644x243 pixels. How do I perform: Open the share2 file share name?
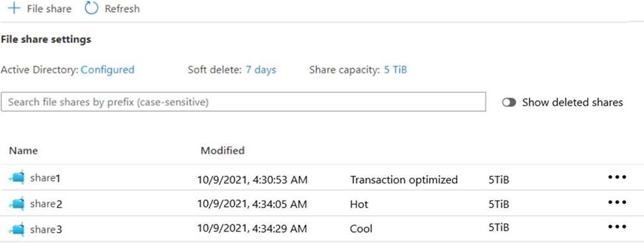point(46,203)
